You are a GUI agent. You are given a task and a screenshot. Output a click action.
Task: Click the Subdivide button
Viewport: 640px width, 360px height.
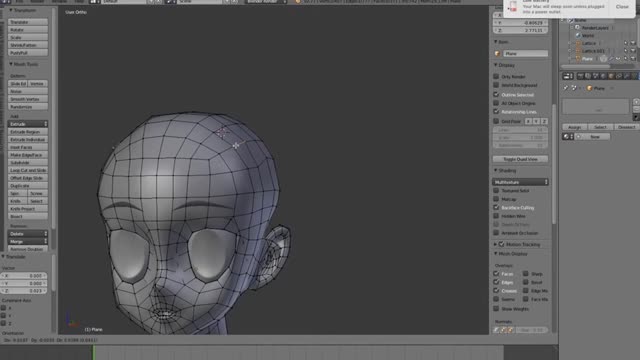[x=28, y=162]
